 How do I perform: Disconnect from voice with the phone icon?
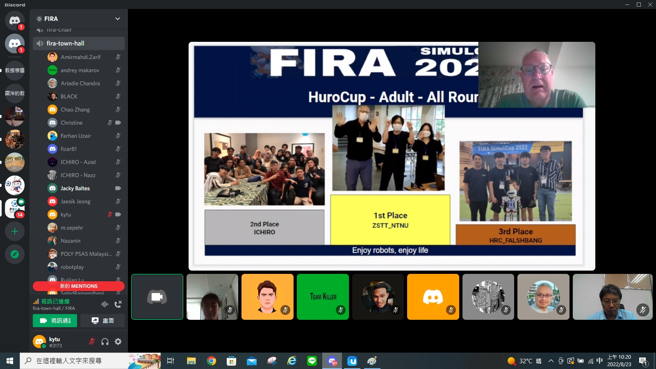tap(118, 304)
